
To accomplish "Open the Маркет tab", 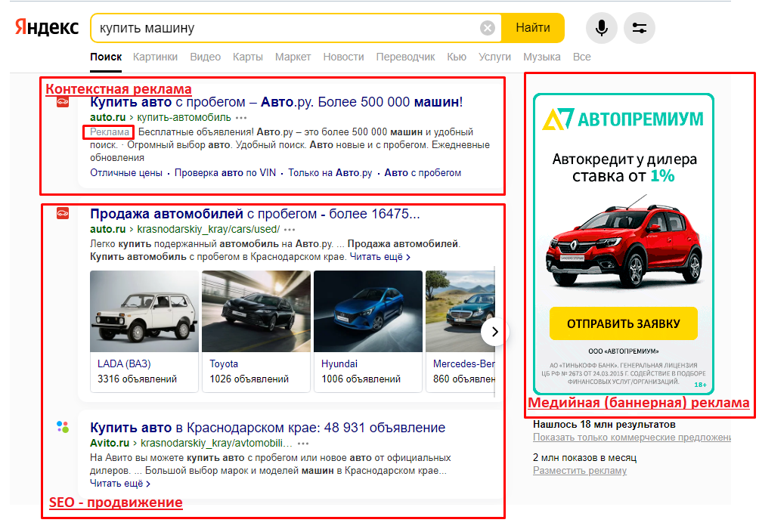I will click(293, 57).
